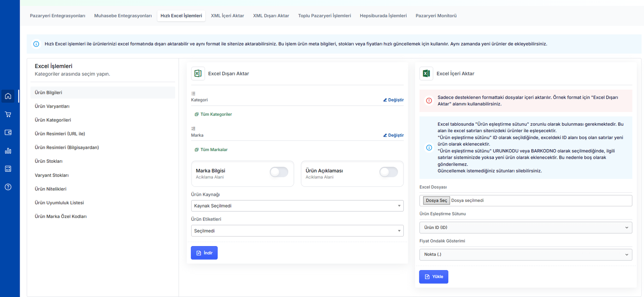Click the calculator sidebar icon
644x297 pixels.
(x=8, y=169)
